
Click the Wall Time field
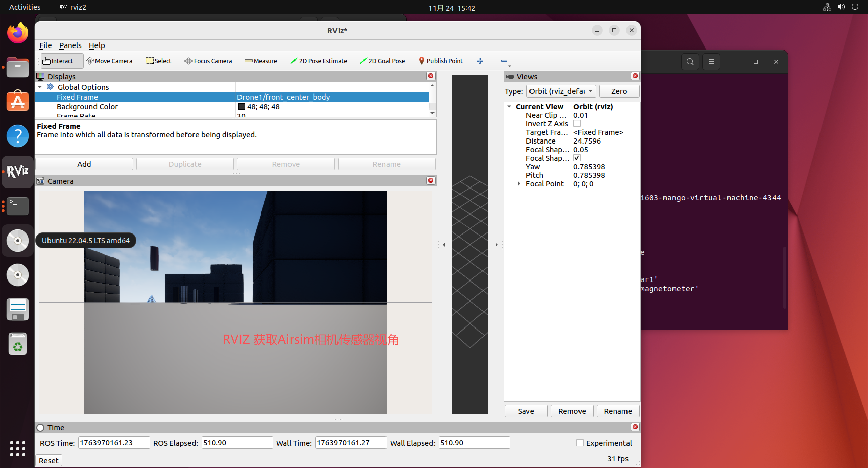pyautogui.click(x=351, y=443)
